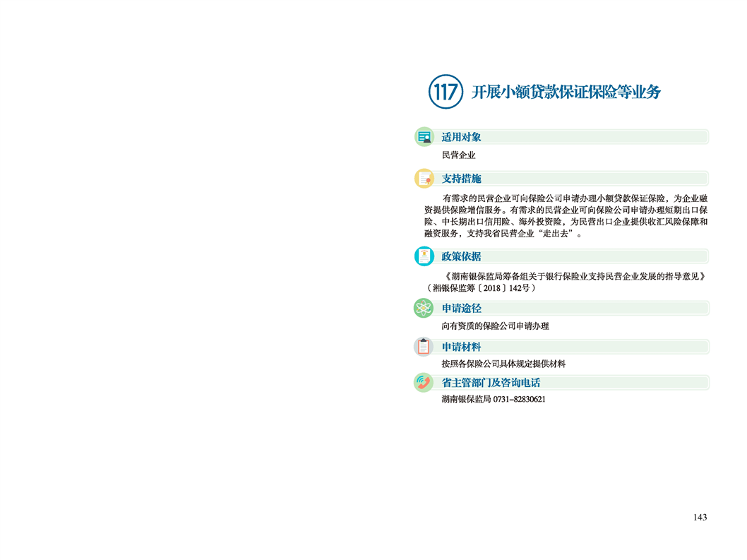Click the 申请途径 atom icon
This screenshot has height=560, width=747.
click(x=424, y=308)
